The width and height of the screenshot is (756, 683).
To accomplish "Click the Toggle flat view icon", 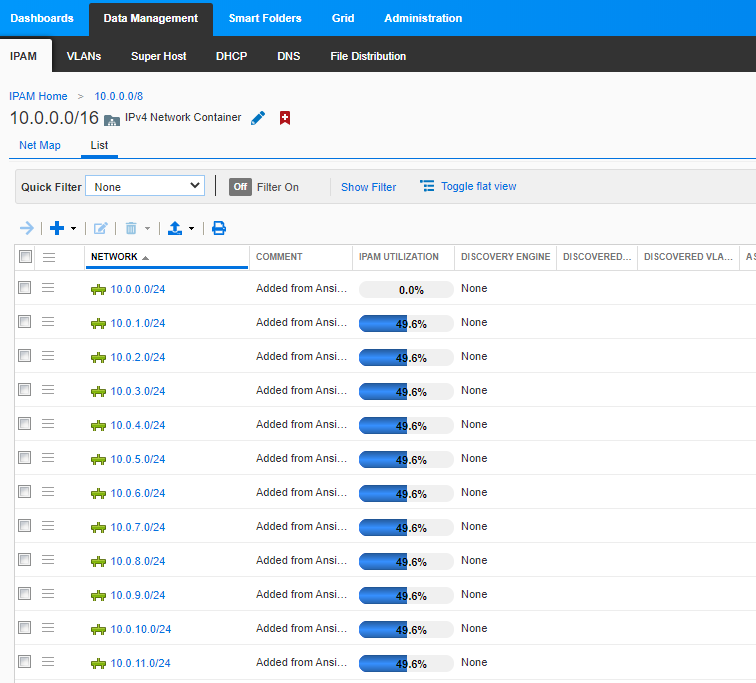I will [x=427, y=186].
